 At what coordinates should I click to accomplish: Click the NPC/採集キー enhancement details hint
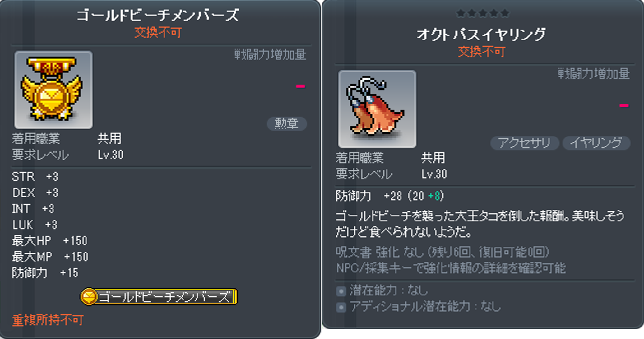pos(451,268)
